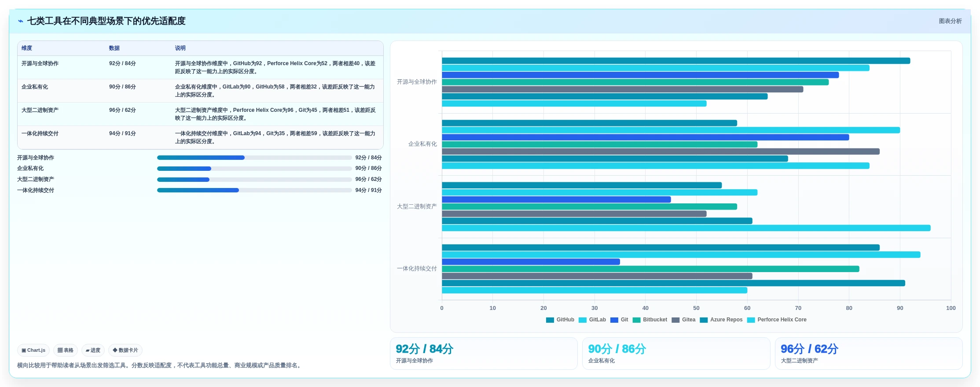Click the 开源与全球协作 progress bar
Screen dimensions: 980x387
254,158
